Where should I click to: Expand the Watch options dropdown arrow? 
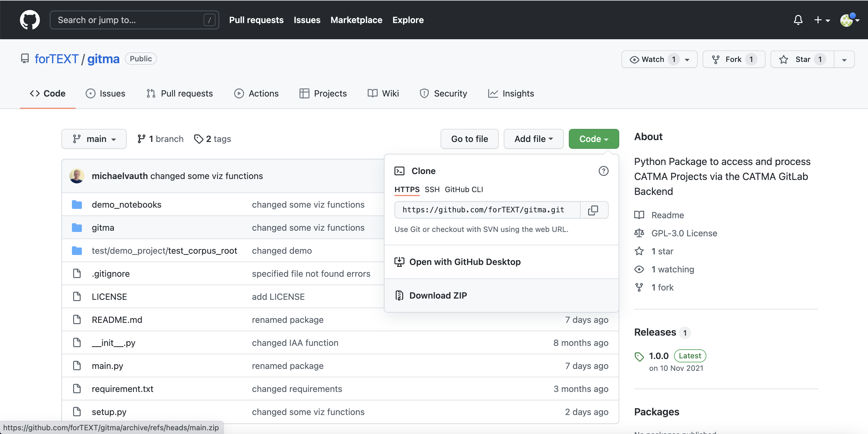(687, 60)
